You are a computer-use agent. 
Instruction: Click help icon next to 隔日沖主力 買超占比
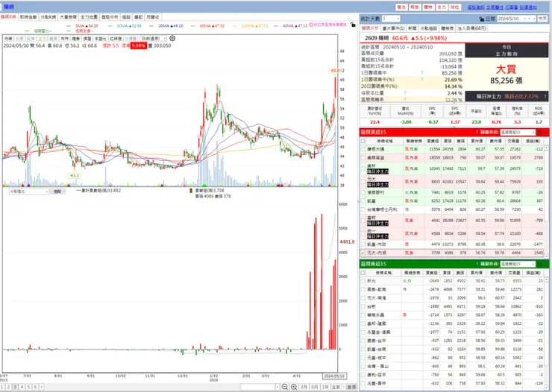[545, 96]
